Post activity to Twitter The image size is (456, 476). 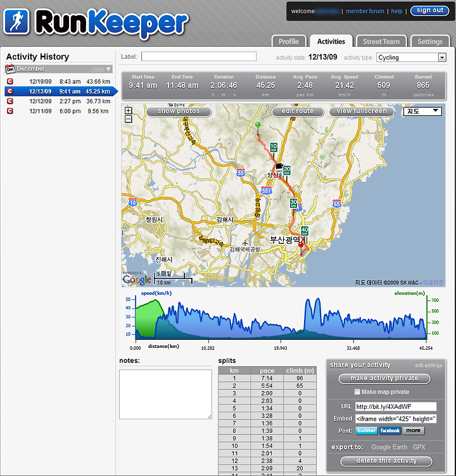[367, 430]
